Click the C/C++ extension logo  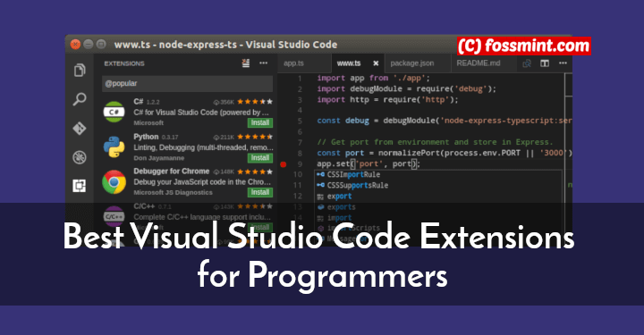(x=114, y=216)
